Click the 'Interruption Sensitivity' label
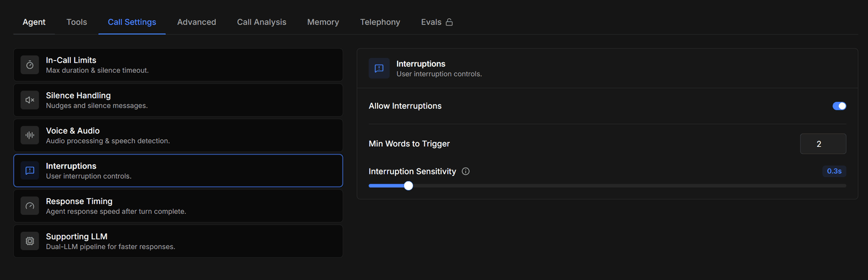 point(412,171)
